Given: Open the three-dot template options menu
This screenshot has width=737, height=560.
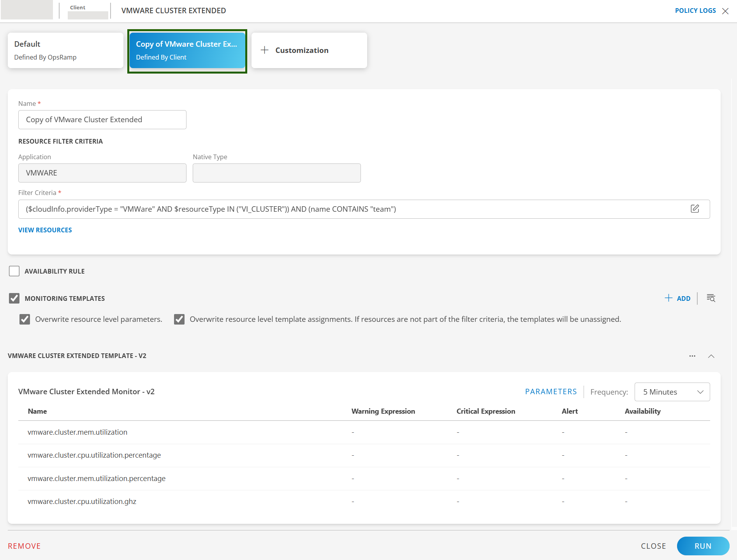Looking at the screenshot, I should (x=692, y=356).
